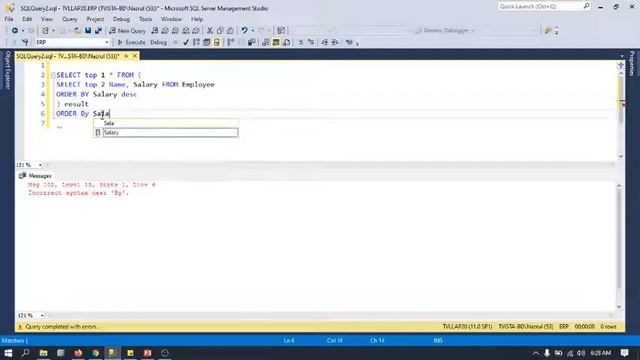
Task: Click the Change Connection icon
Action: (x=25, y=42)
